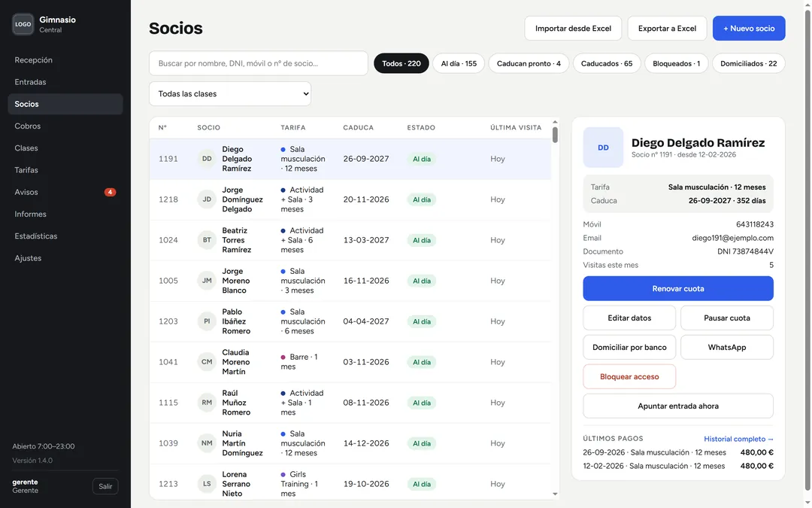Show Domiciliados · 22 members
The width and height of the screenshot is (812, 508).
pyautogui.click(x=748, y=63)
